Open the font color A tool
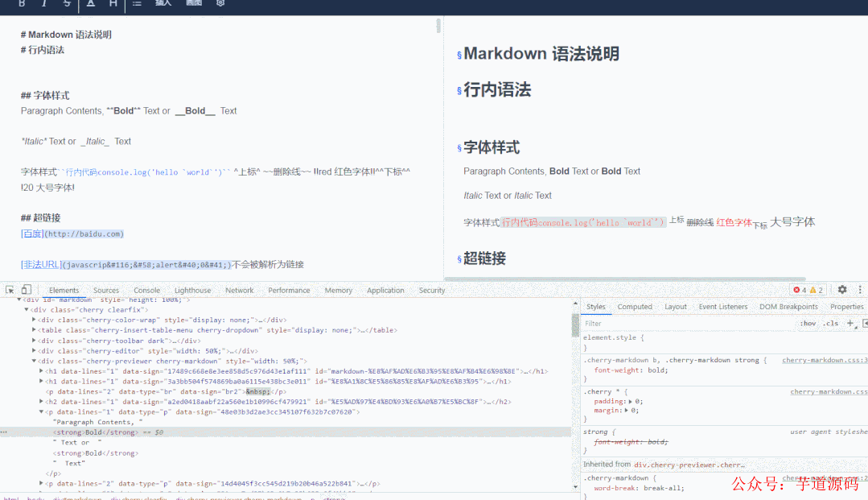This screenshot has height=500, width=868. click(x=91, y=3)
